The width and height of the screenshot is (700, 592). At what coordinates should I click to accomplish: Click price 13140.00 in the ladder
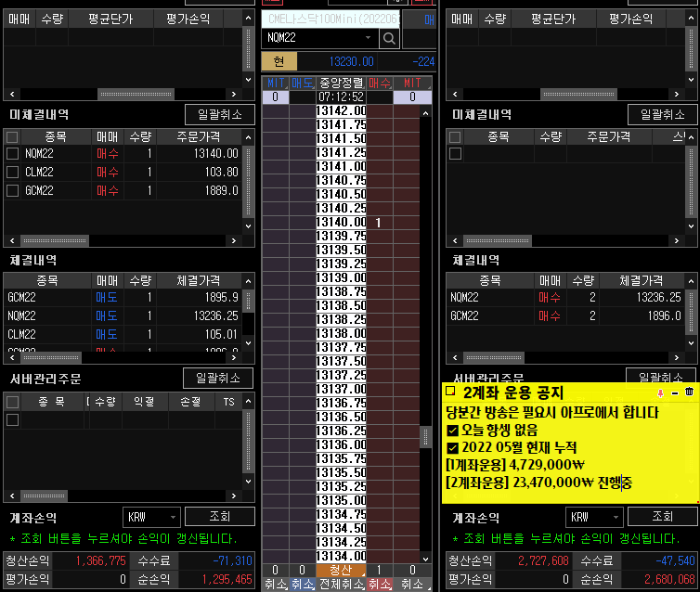(x=341, y=222)
